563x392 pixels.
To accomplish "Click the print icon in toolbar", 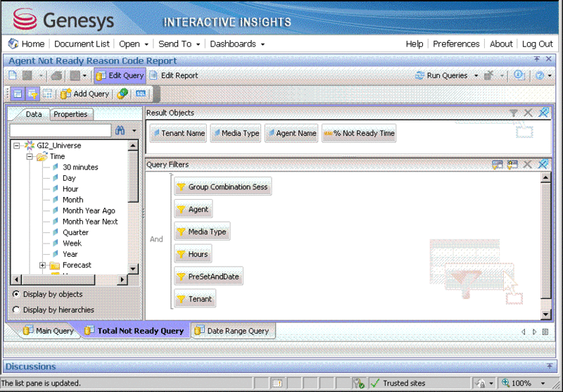I will (x=57, y=75).
